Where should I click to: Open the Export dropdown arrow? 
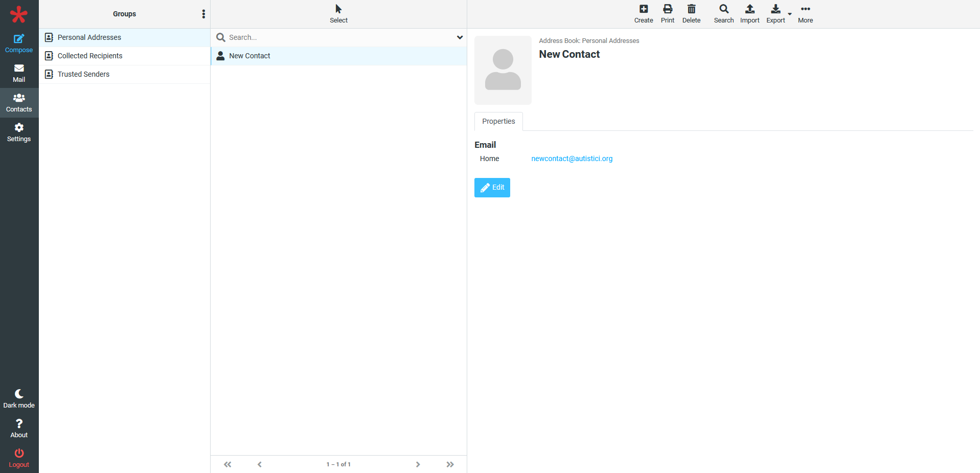(790, 14)
